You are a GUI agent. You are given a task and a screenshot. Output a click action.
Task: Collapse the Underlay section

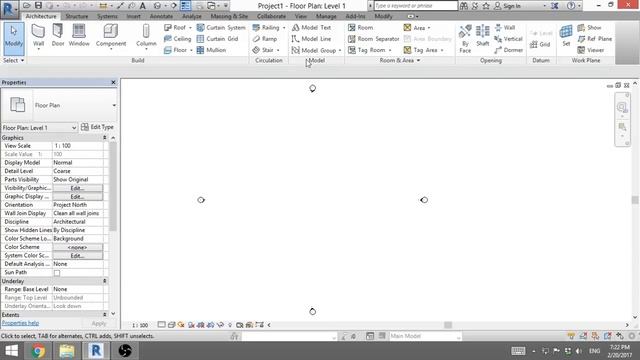tap(104, 281)
